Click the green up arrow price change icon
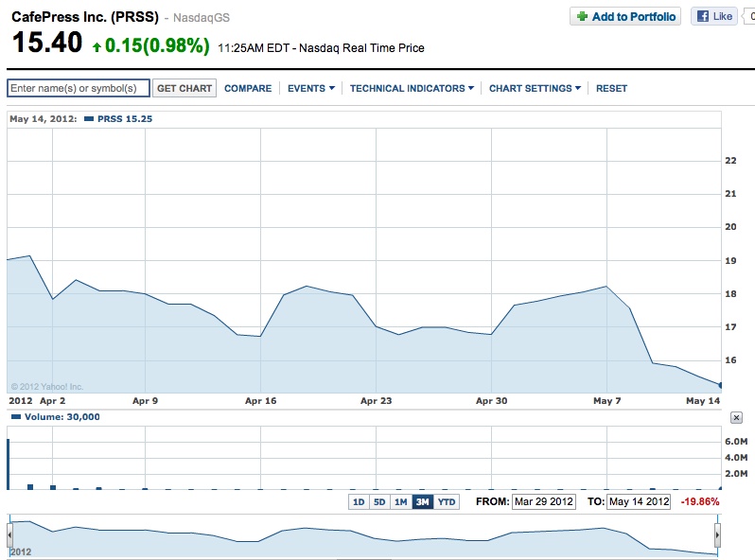Image resolution: width=755 pixels, height=560 pixels. tap(97, 46)
